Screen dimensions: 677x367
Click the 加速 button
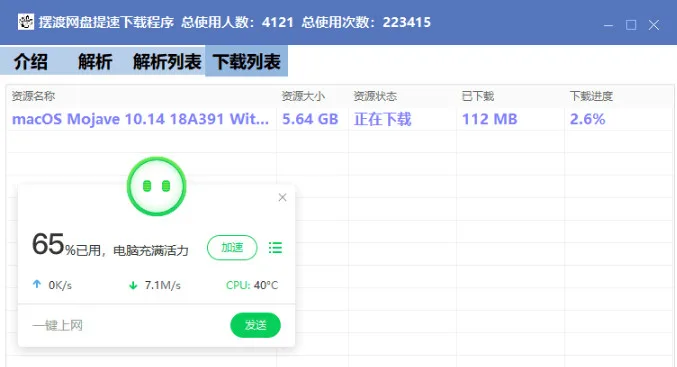[x=232, y=247]
